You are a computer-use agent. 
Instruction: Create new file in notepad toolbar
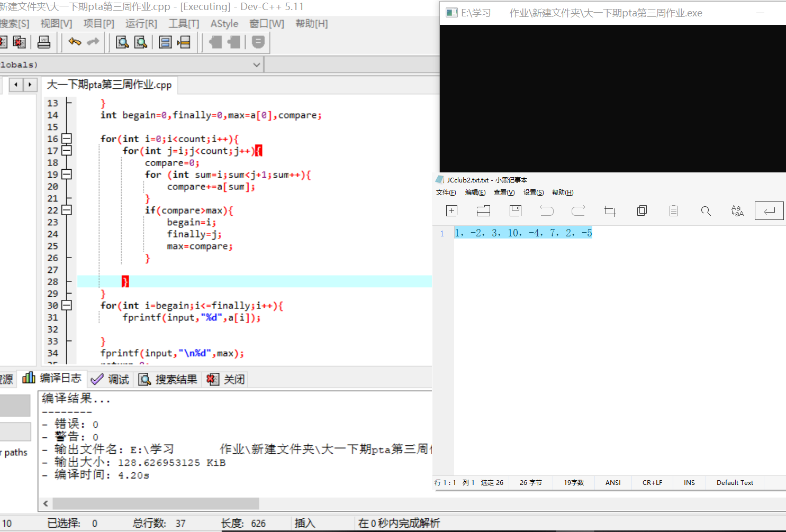[x=451, y=211]
